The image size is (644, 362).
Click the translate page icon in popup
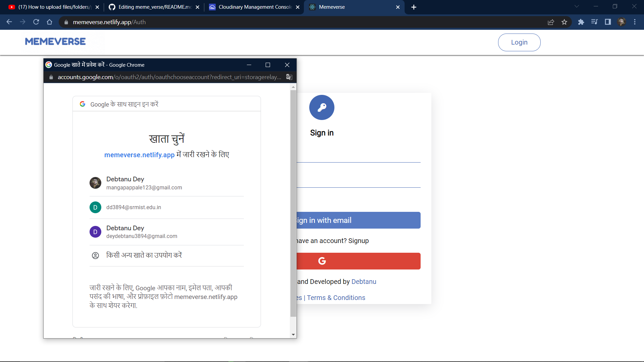[x=289, y=77]
